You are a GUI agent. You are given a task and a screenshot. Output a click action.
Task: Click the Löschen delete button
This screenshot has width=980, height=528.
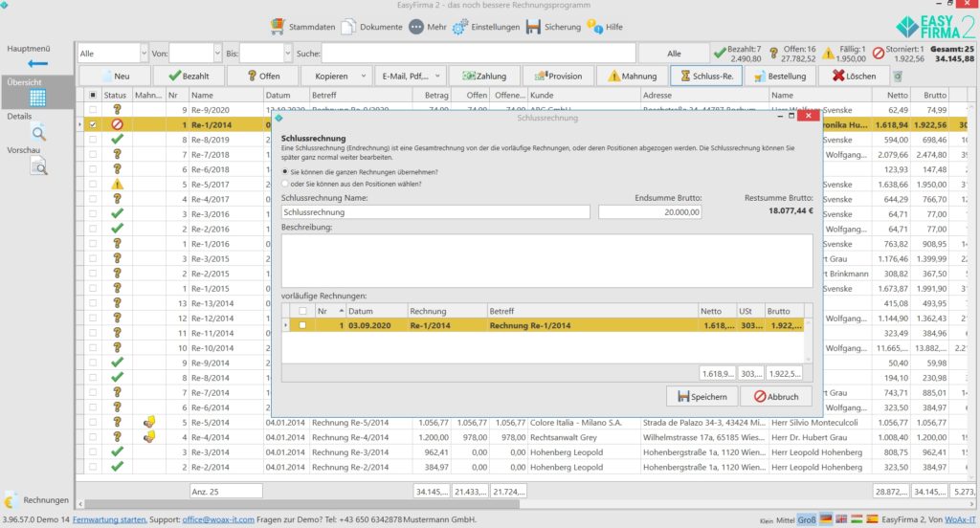tap(854, 76)
